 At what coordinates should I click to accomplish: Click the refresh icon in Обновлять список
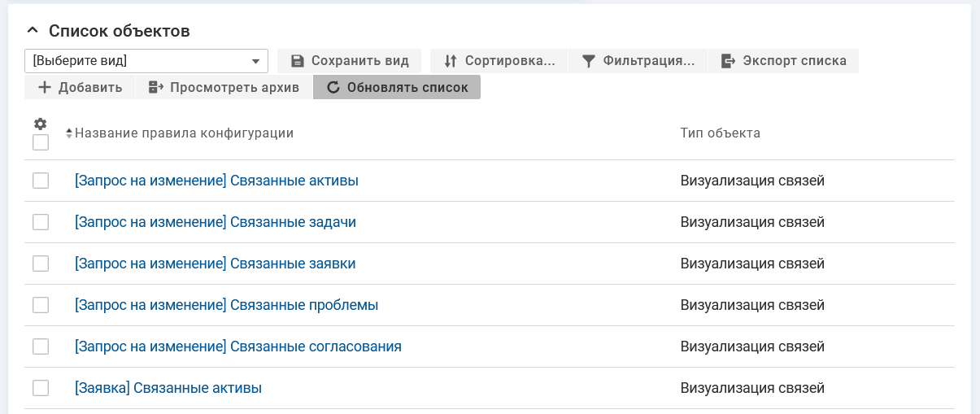coord(333,88)
